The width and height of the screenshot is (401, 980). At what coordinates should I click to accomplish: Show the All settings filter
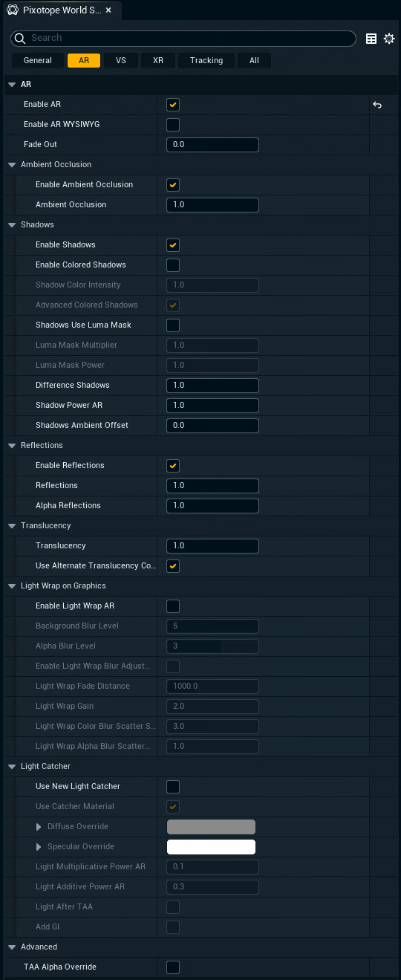tap(254, 60)
